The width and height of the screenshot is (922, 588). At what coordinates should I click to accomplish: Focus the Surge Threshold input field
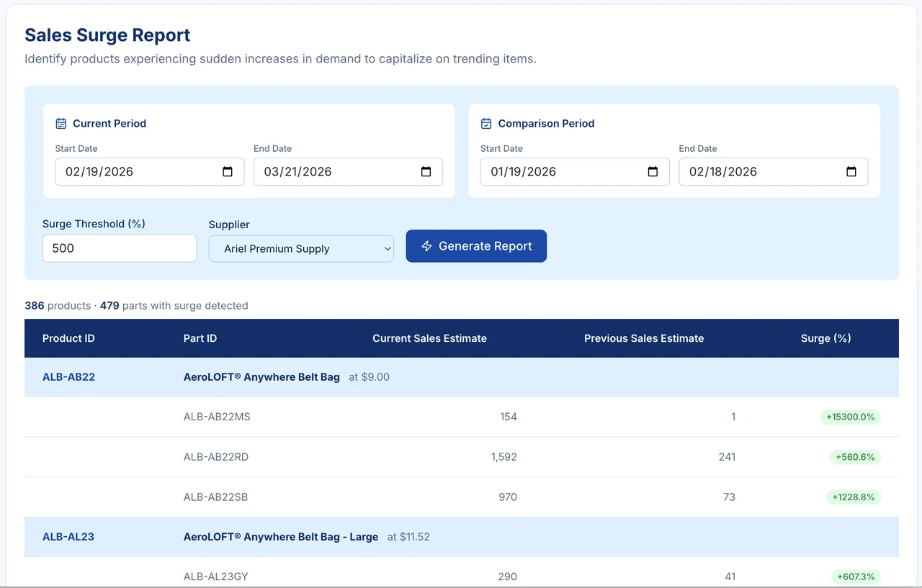pos(120,248)
